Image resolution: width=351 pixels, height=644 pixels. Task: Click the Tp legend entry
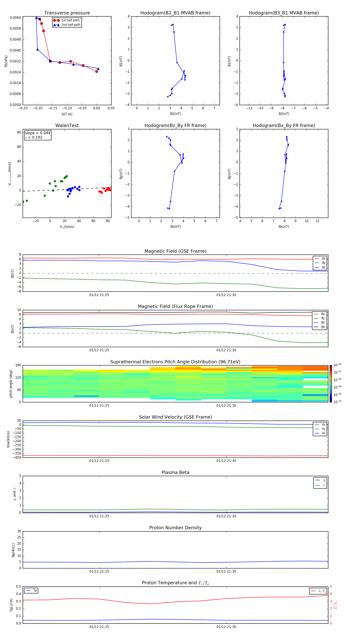[x=31, y=591]
